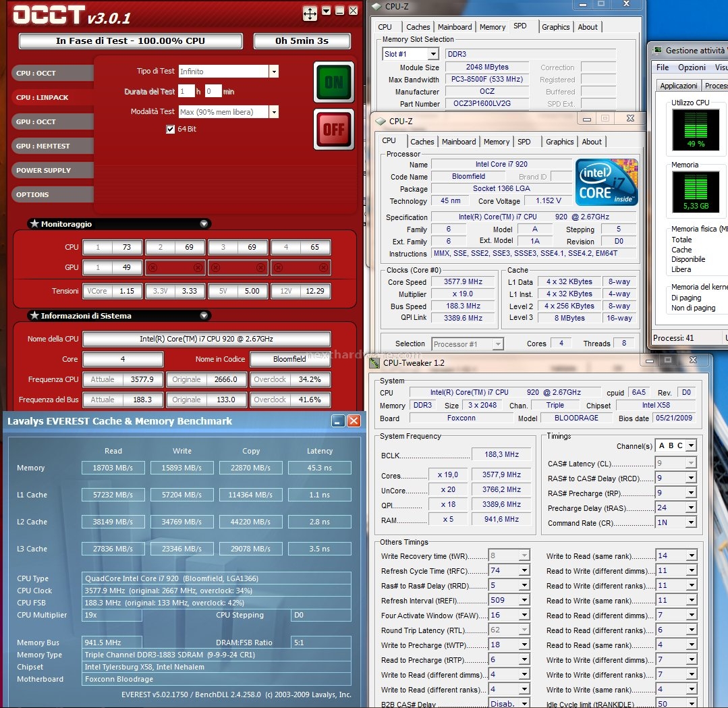This screenshot has width=728, height=708.
Task: Open the Memory tab in the front CPU-Z window
Action: point(497,142)
